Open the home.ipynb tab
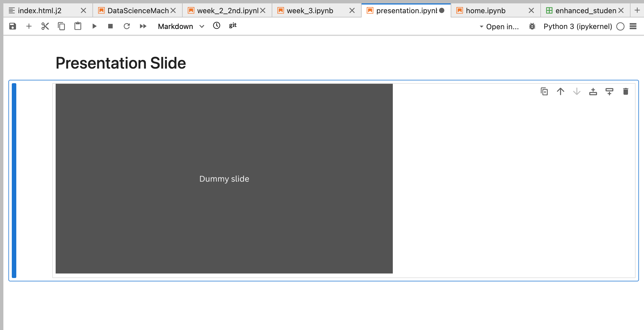The height and width of the screenshot is (330, 644). (x=486, y=11)
